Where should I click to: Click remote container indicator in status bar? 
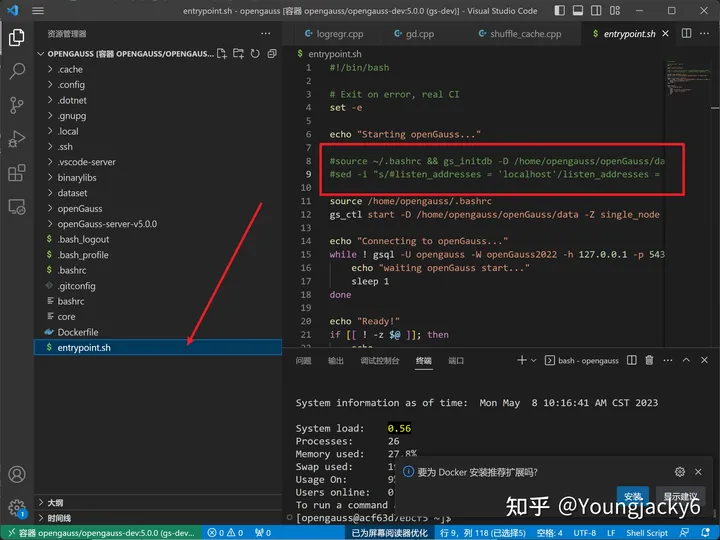click(101, 533)
